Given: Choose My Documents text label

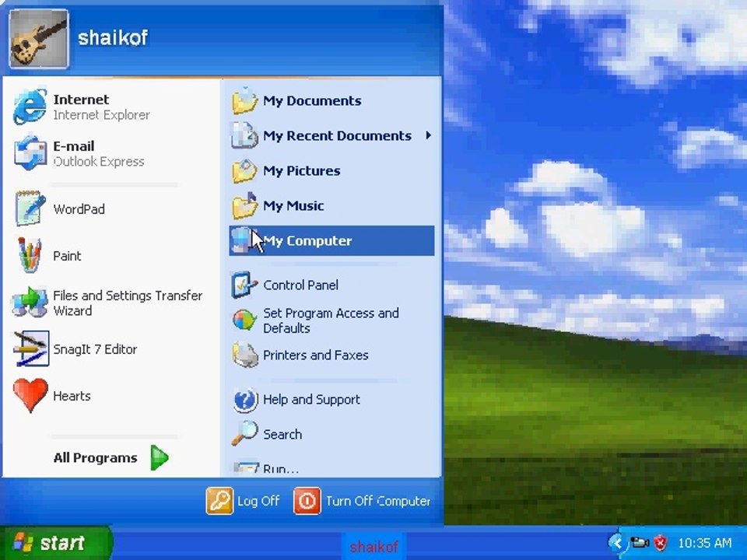Looking at the screenshot, I should coord(312,101).
